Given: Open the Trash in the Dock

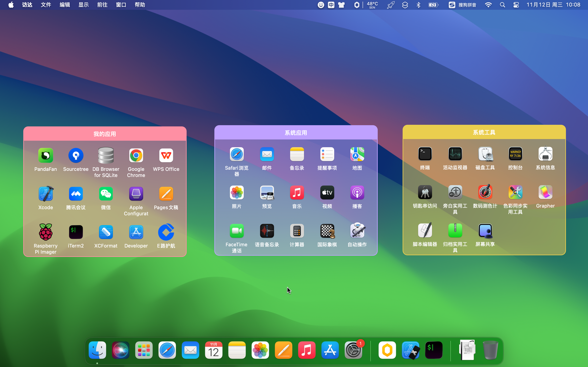Looking at the screenshot, I should [x=490, y=350].
